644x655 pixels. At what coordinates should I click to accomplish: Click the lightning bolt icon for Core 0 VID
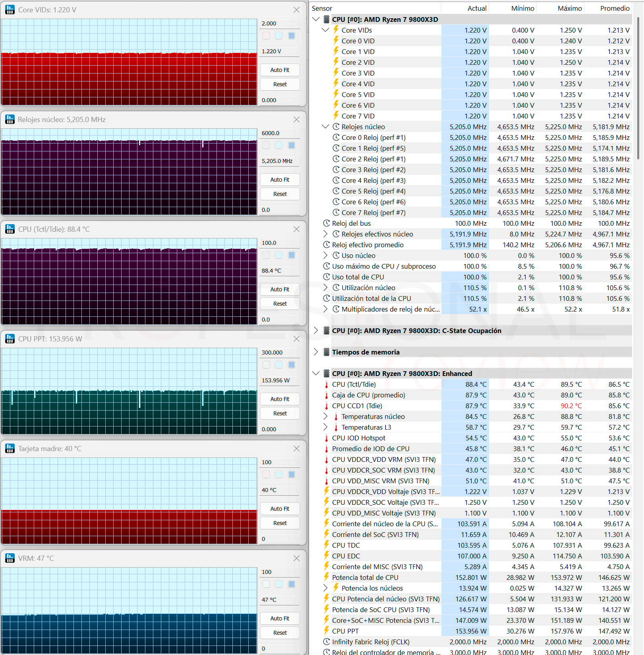336,41
